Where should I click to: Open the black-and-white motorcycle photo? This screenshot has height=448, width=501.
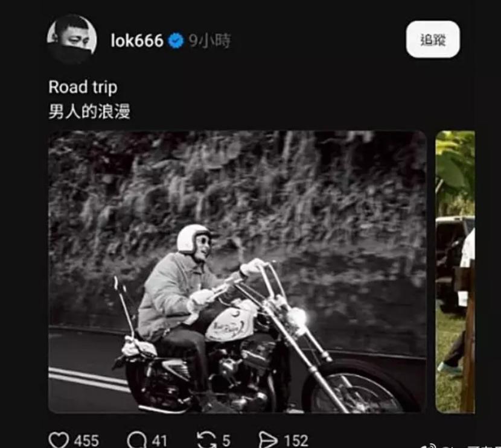click(237, 271)
